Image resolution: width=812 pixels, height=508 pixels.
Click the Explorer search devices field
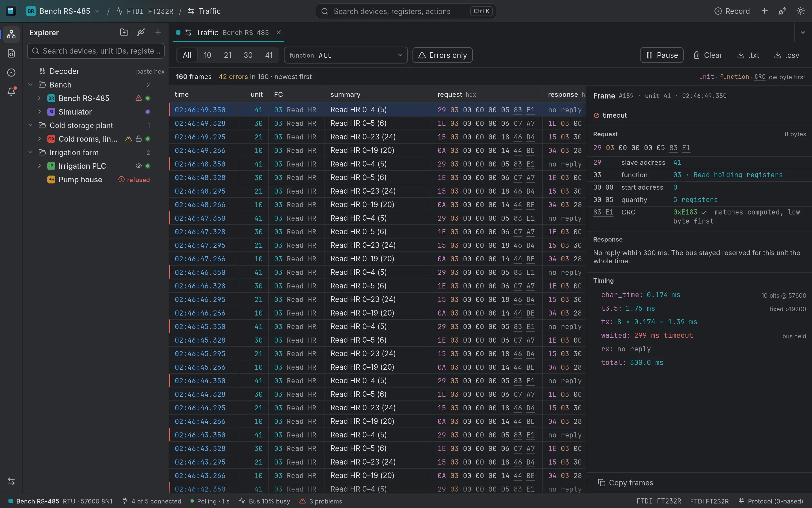[96, 51]
